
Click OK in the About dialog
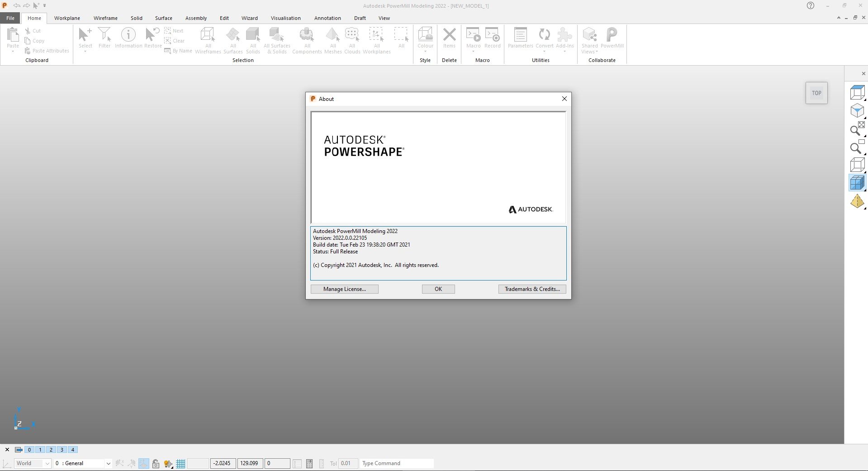tap(438, 289)
